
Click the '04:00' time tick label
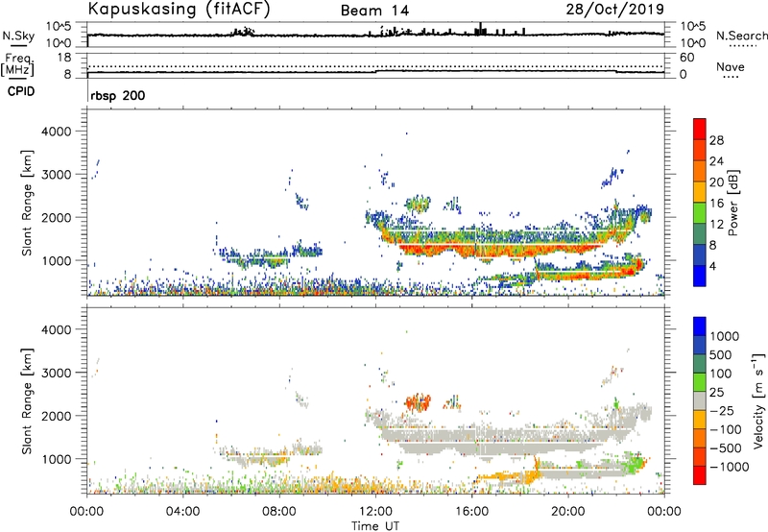[x=183, y=512]
